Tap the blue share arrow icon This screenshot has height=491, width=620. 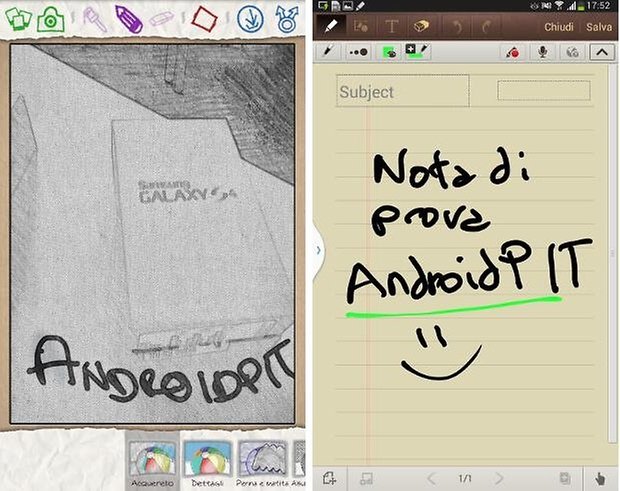(x=286, y=19)
